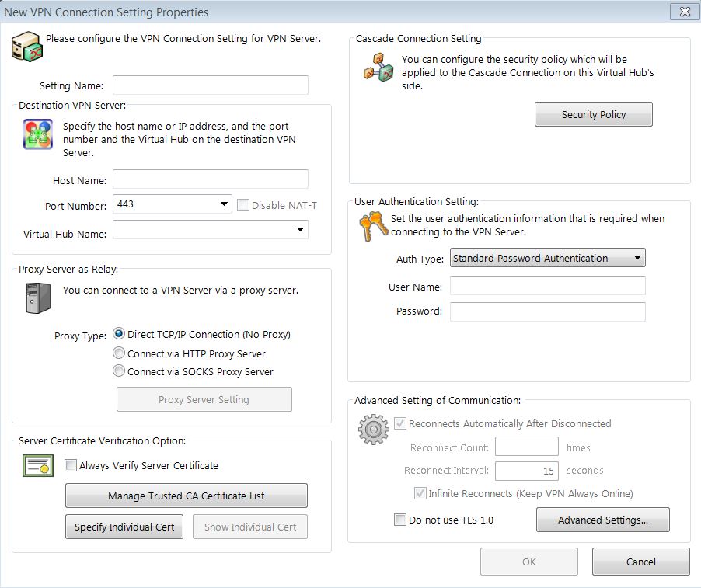Click the VPN connection setting computer icon
The height and width of the screenshot is (588, 701).
coord(26,46)
